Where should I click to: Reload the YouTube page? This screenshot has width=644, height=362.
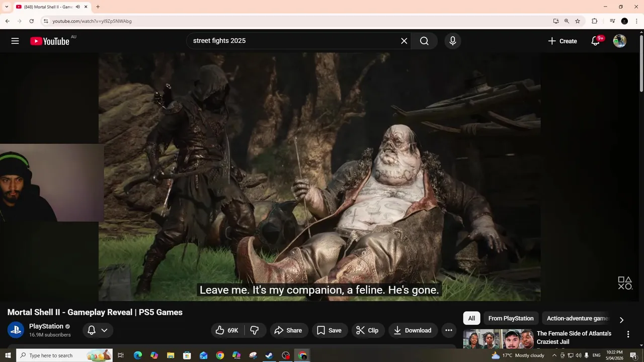click(31, 21)
